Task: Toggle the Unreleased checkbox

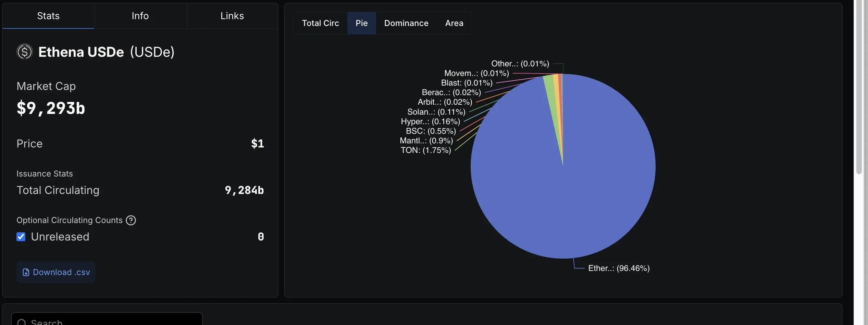Action: coord(21,237)
